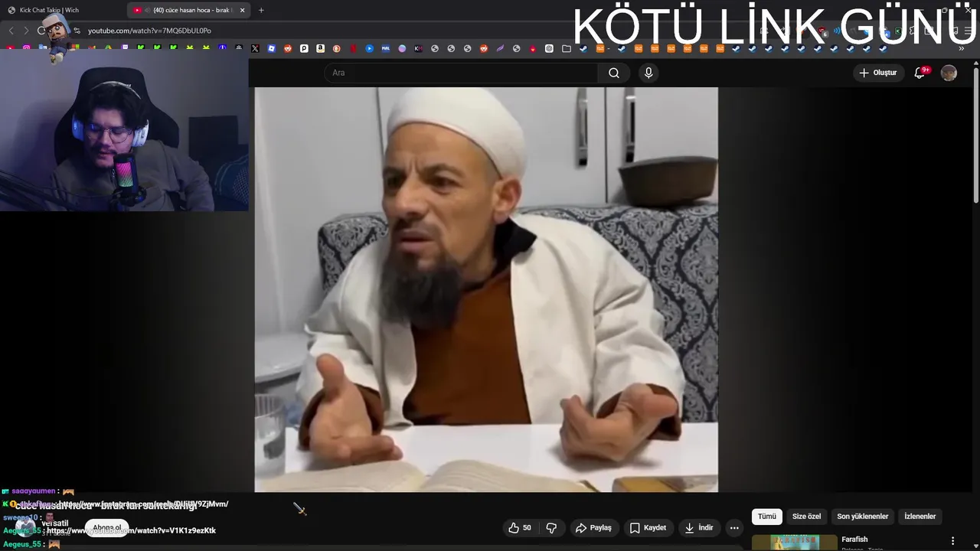Select the cüce hasan hoca YouTube tab
Image resolution: width=980 pixels, height=551 pixels.
pyautogui.click(x=190, y=10)
